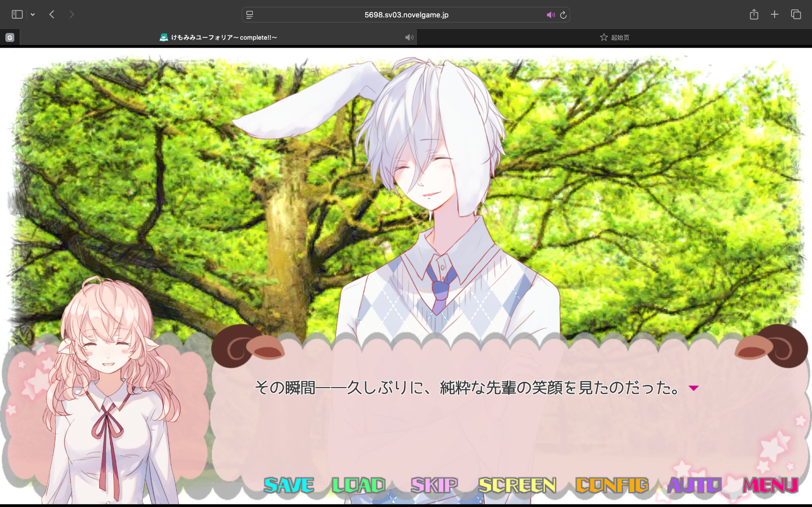Reload the current page
Screen dimensions: 812x507
tap(563, 15)
